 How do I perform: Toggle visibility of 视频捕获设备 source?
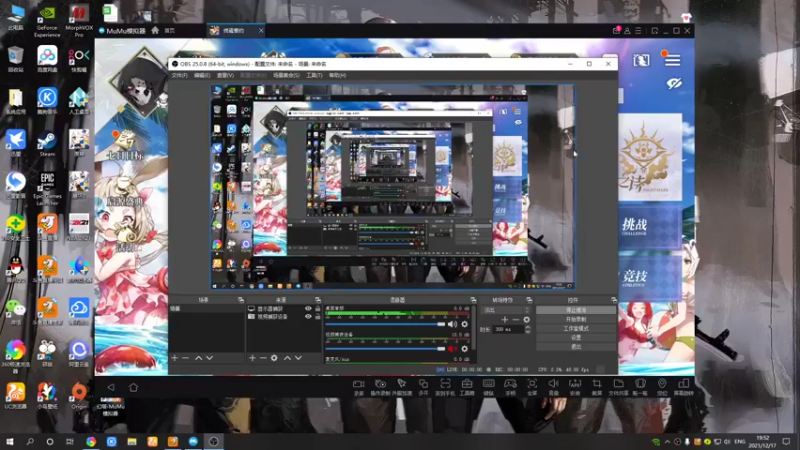tap(308, 316)
